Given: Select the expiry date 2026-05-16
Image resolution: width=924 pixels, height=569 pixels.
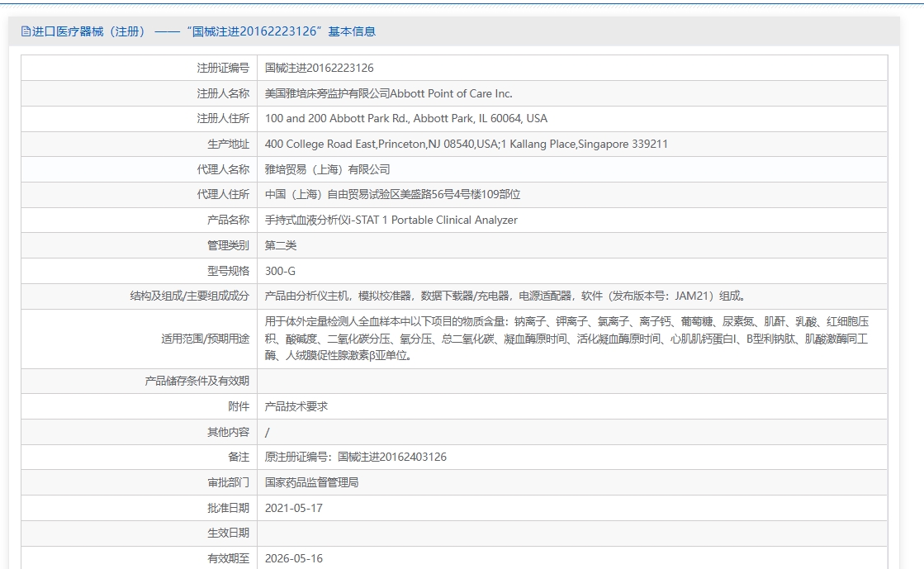Looking at the screenshot, I should pos(293,558).
